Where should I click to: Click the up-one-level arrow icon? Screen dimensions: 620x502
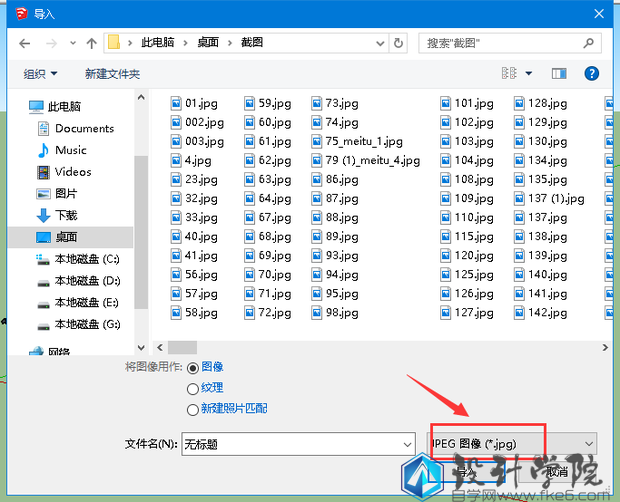pyautogui.click(x=91, y=43)
